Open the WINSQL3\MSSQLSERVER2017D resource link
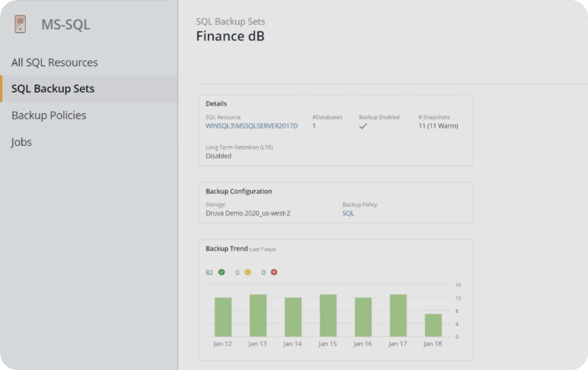The height and width of the screenshot is (370, 588). point(251,126)
